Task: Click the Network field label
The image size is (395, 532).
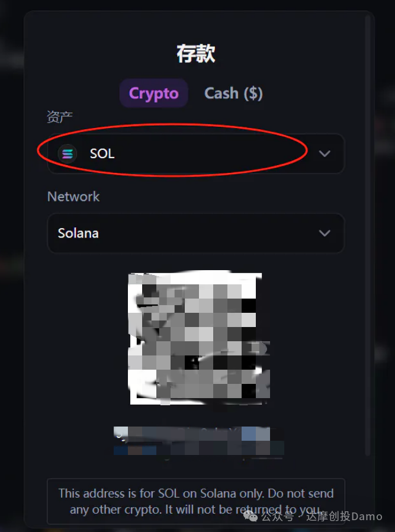Action: (x=73, y=197)
